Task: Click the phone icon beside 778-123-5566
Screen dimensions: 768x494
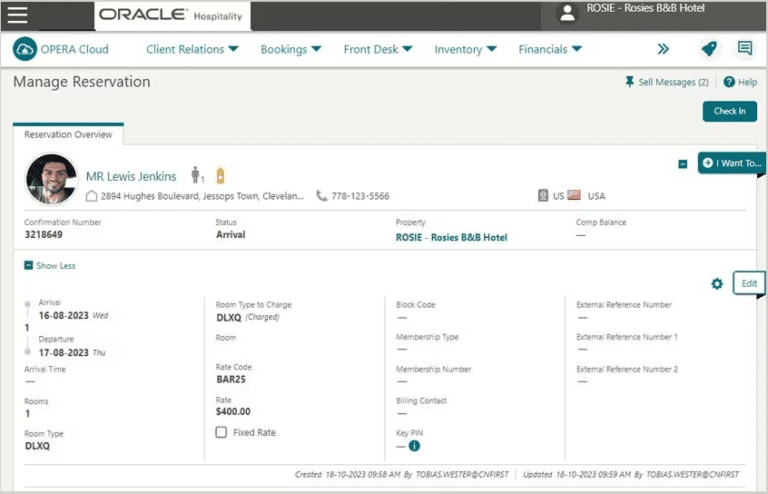Action: 321,196
